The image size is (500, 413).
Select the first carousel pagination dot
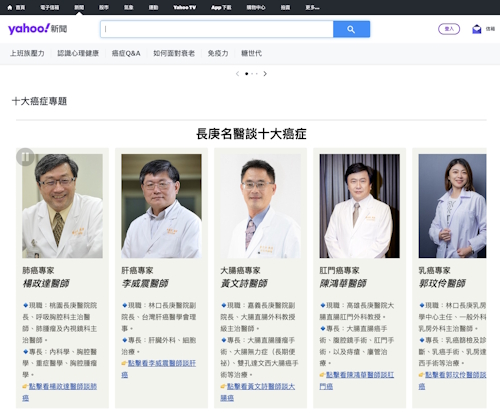tap(247, 74)
